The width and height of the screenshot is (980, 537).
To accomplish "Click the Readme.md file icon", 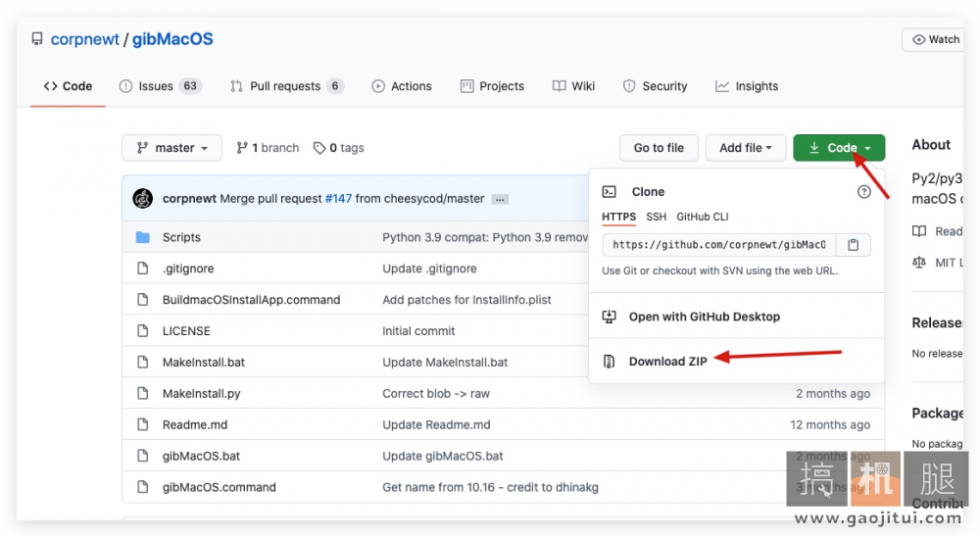I will (143, 425).
